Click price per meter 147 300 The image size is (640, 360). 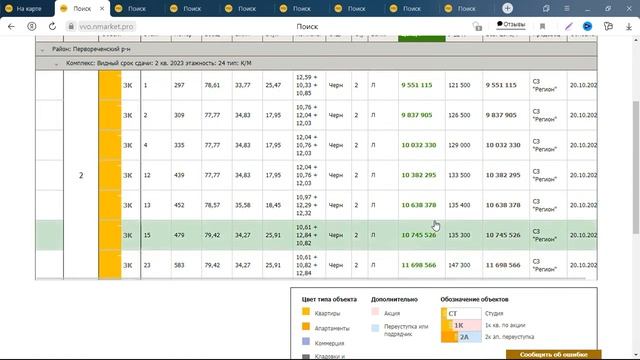pyautogui.click(x=459, y=265)
